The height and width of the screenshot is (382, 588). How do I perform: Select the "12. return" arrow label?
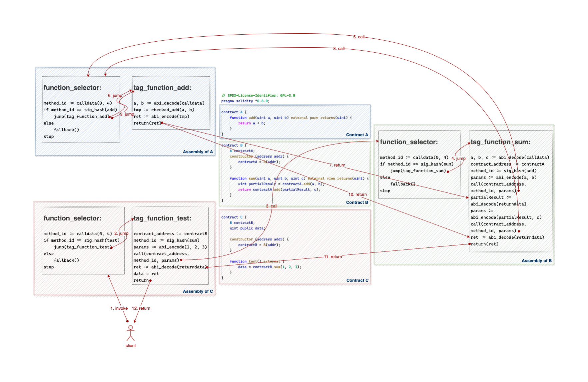click(141, 308)
